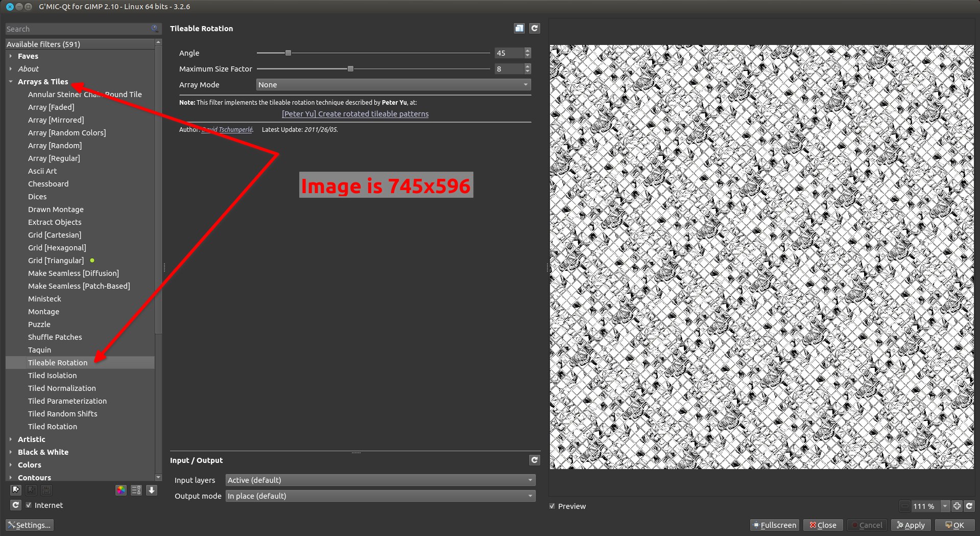
Task: Reset Tileable Rotation parameters with the reset icon
Action: coord(534,29)
